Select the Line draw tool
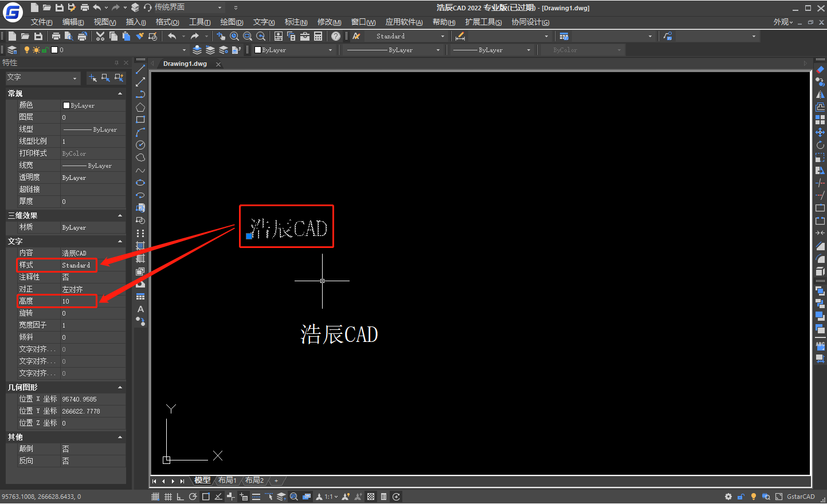 tap(140, 69)
